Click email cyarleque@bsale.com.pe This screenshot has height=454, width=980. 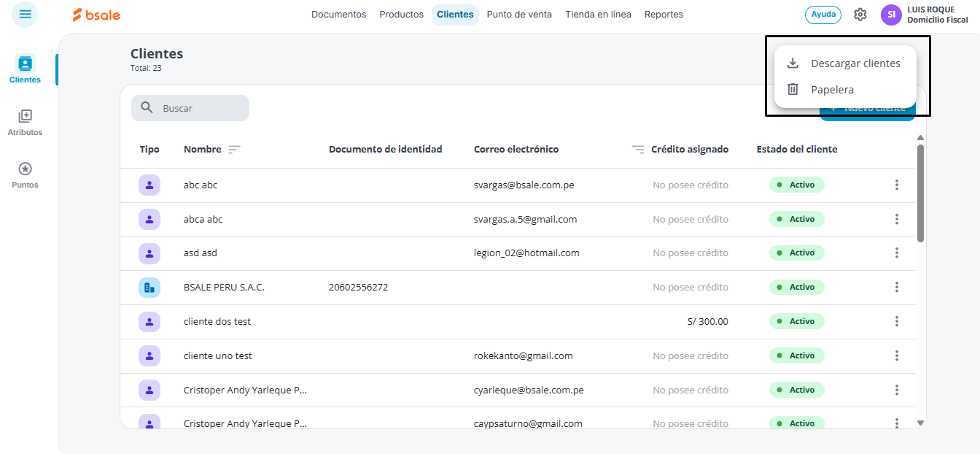(529, 390)
